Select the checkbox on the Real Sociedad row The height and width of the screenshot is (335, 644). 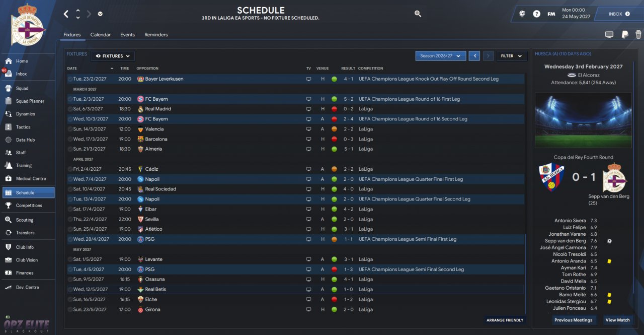coord(70,189)
